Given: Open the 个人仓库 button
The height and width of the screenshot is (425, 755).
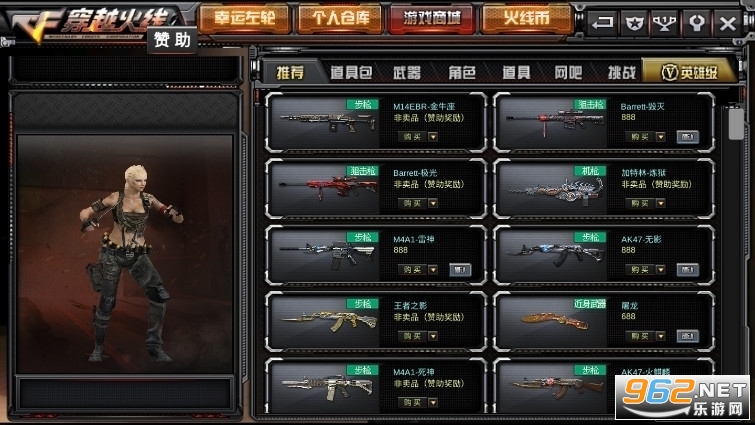Looking at the screenshot, I should [x=340, y=18].
